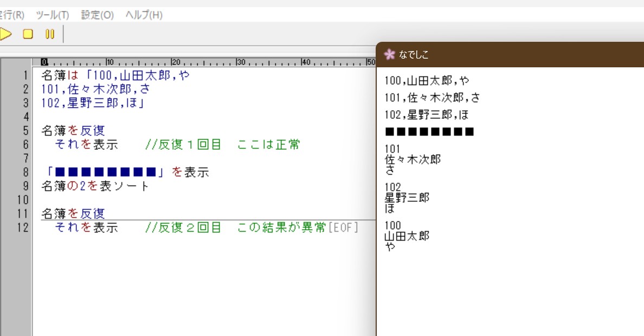This screenshot has height=336, width=644.
Task: Select line number 12 in the gutter
Action: click(22, 227)
